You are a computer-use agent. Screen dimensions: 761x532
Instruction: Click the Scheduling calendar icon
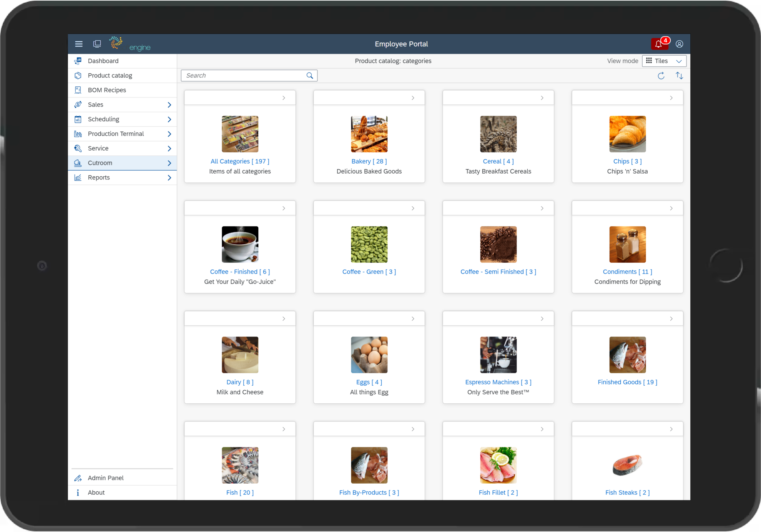pos(78,119)
